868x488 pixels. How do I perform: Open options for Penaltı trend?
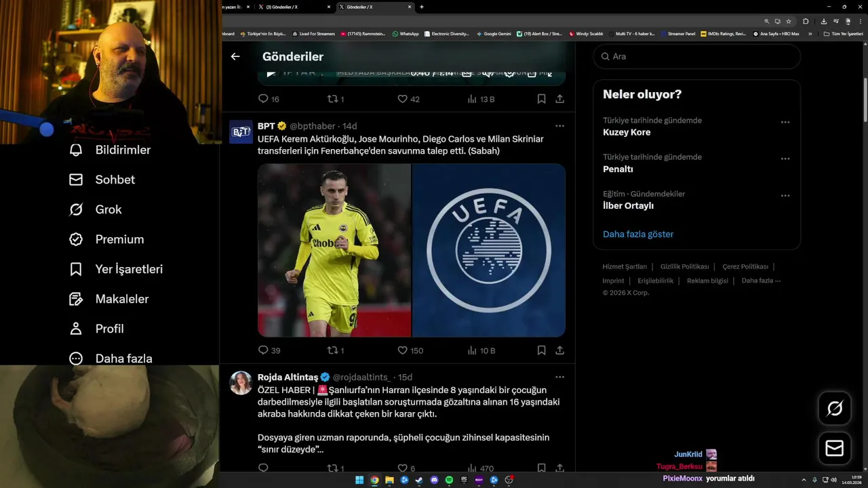[x=785, y=159]
